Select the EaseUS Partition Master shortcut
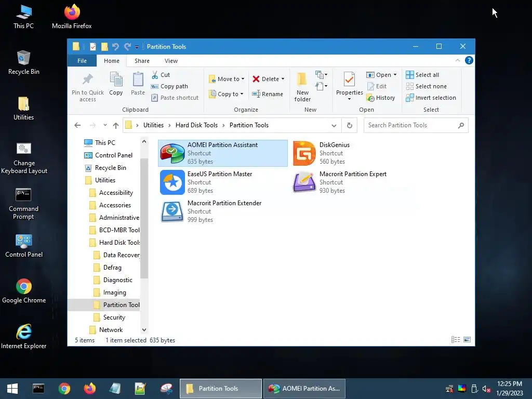The height and width of the screenshot is (399, 532). pos(222,182)
